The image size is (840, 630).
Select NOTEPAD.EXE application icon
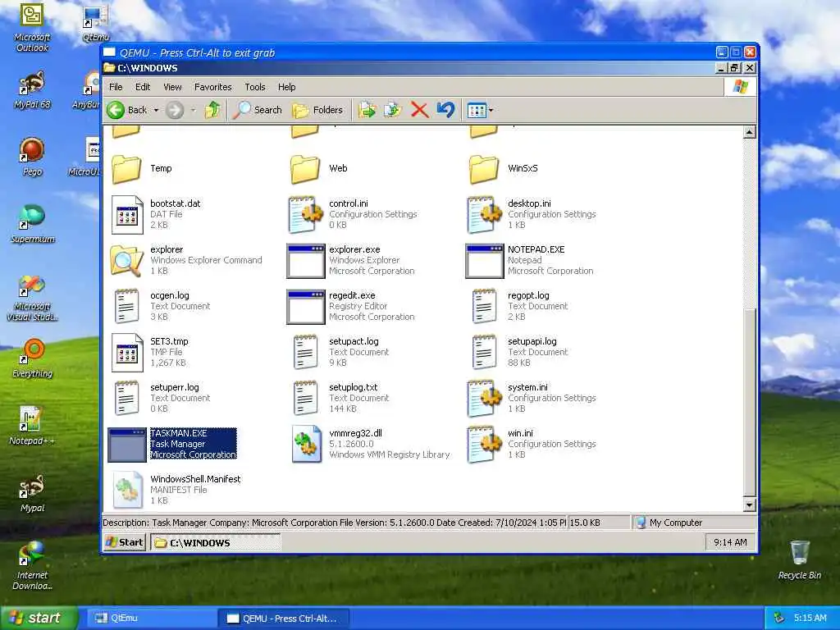pos(484,261)
